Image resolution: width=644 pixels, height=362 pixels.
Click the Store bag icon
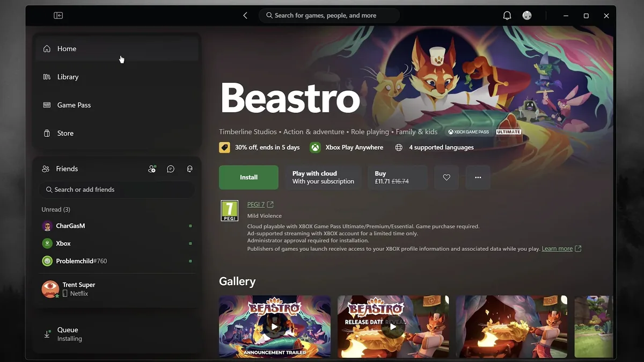(47, 133)
